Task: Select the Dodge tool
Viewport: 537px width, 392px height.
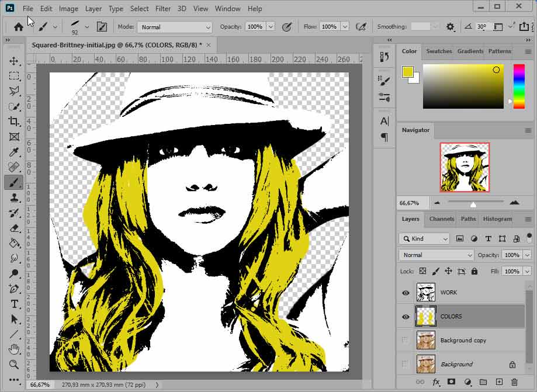Action: pyautogui.click(x=13, y=273)
